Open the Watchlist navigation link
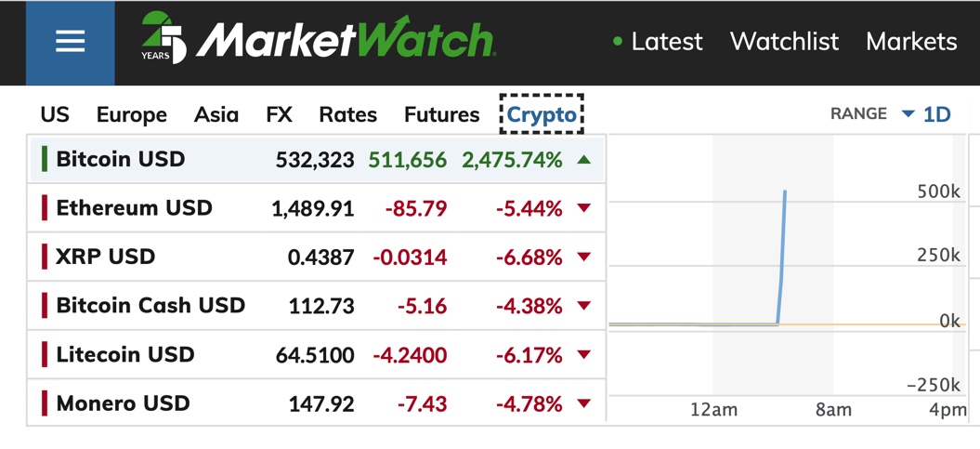 point(784,42)
